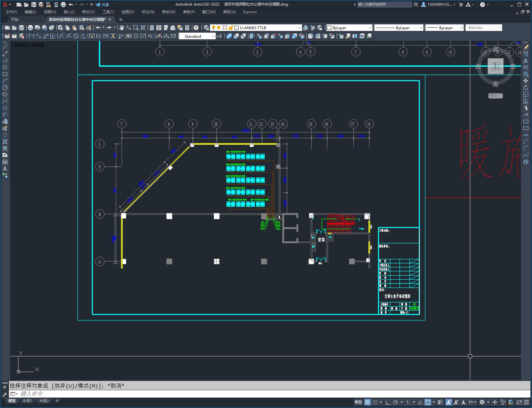This screenshot has height=408, width=532.
Task: Open the 文件(F) menu
Action: 11,12
